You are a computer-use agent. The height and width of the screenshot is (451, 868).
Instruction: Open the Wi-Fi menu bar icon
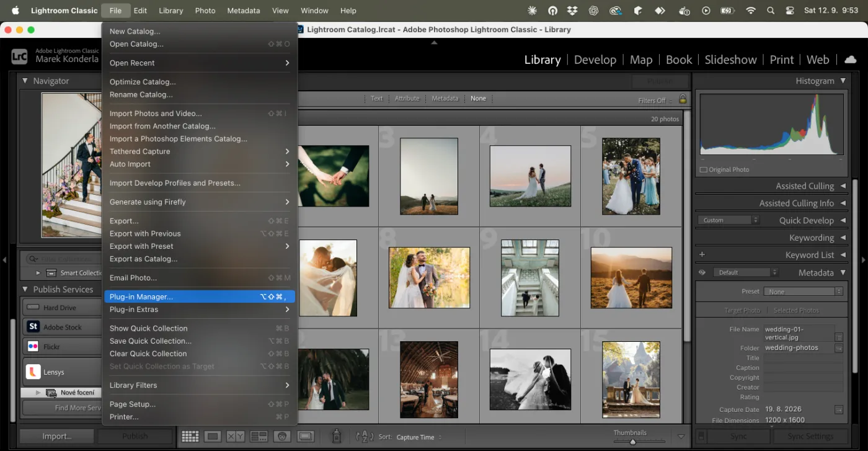pyautogui.click(x=751, y=11)
